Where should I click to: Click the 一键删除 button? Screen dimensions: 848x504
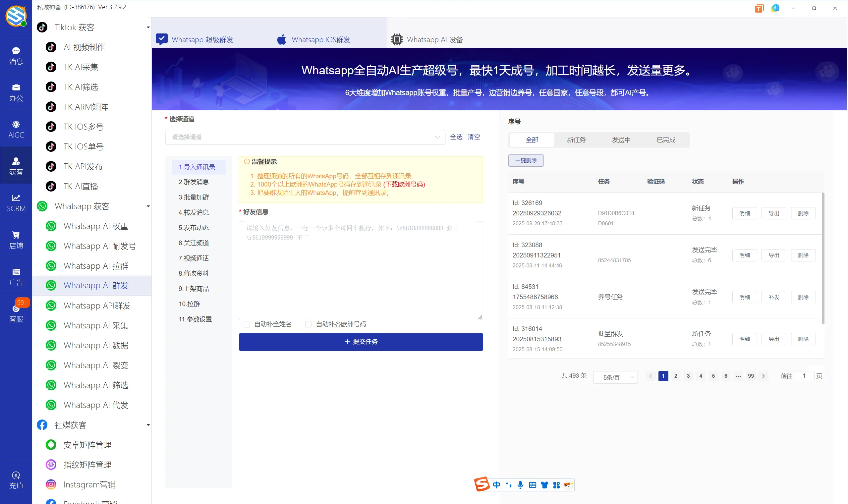(x=525, y=160)
